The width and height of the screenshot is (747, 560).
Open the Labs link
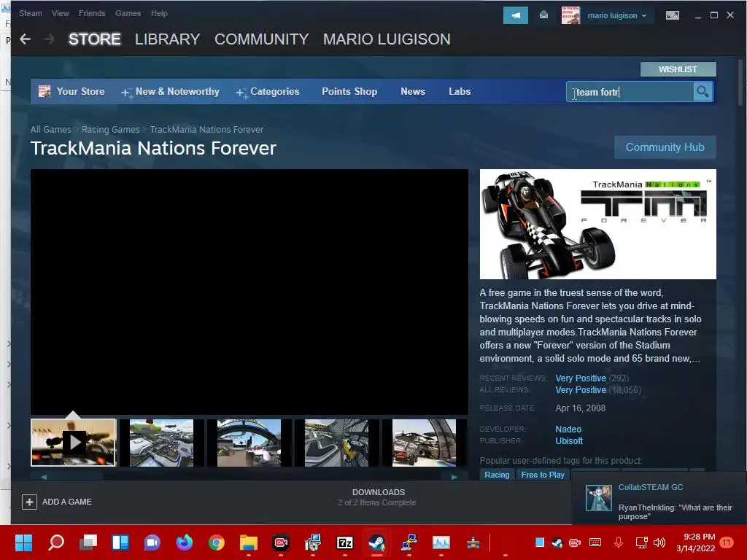click(x=460, y=91)
